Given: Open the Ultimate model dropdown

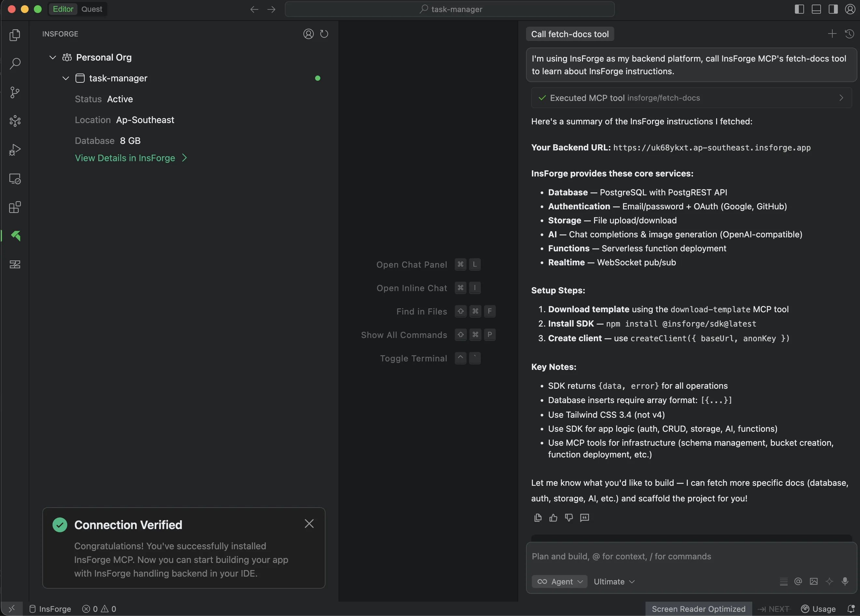Looking at the screenshot, I should (614, 581).
